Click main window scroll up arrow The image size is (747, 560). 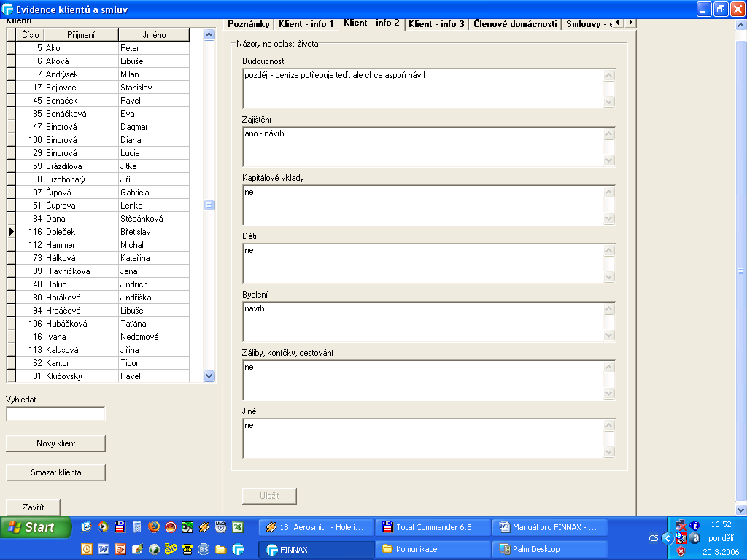[x=741, y=25]
